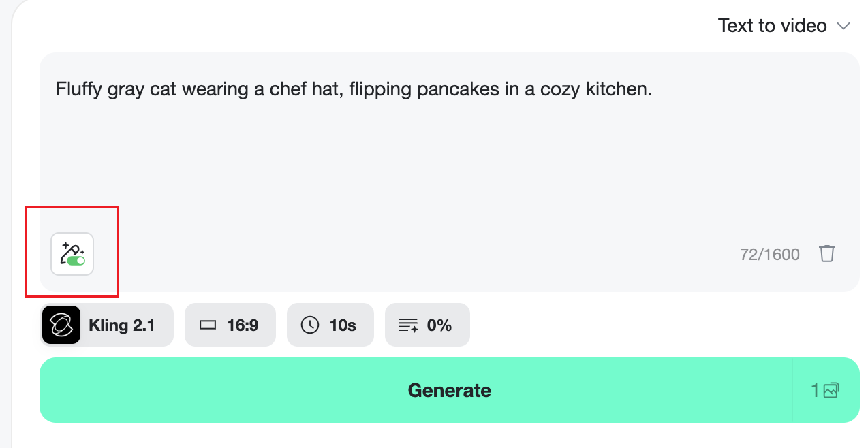This screenshot has height=448, width=868.
Task: Click the aspect ratio rectangle icon
Action: tap(208, 325)
